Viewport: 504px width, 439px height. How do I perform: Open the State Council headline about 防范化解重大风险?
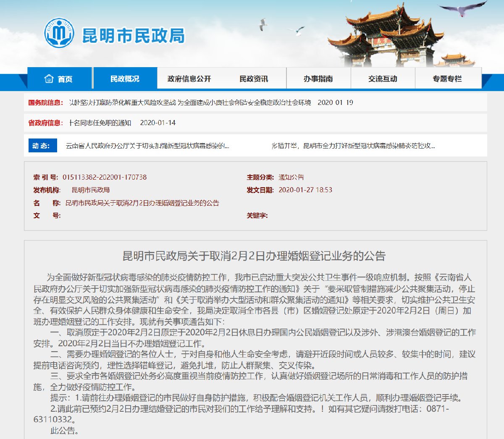[190, 103]
